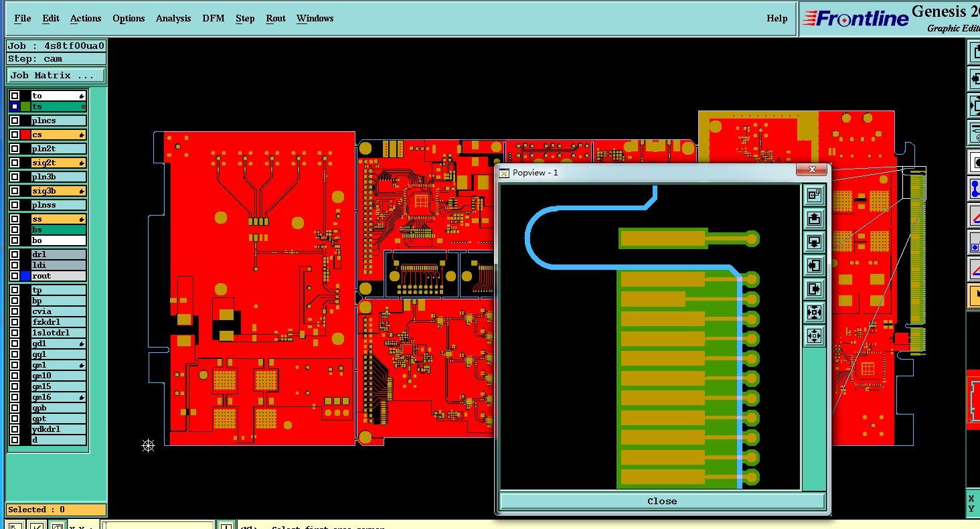980x529 pixels.
Task: Click the green color swatch of layer 'ts'
Action: [x=25, y=106]
